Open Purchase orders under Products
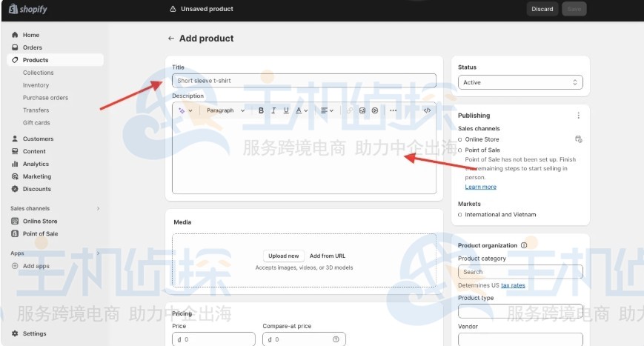 (x=46, y=98)
